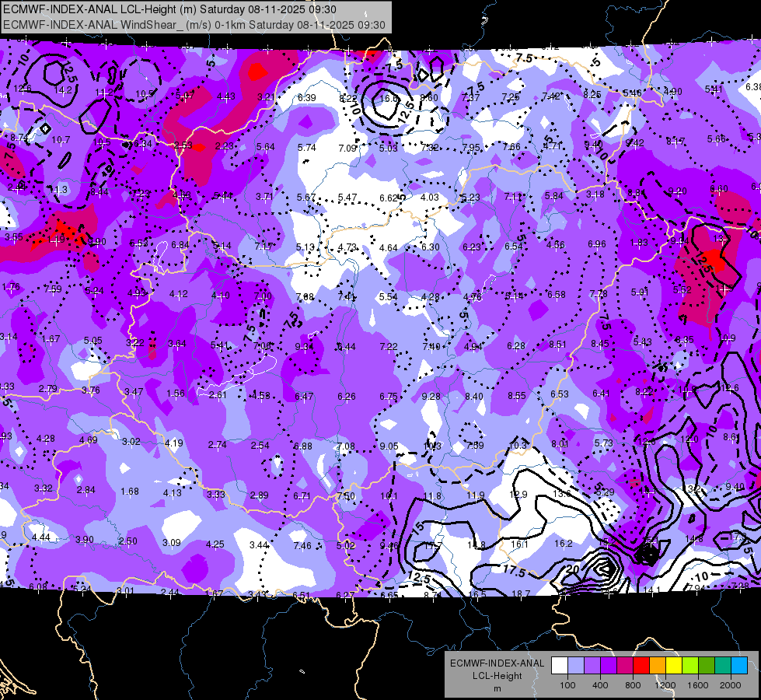The image size is (761, 700).
Task: Click the '7.22' wind shear value
Action: tap(389, 347)
